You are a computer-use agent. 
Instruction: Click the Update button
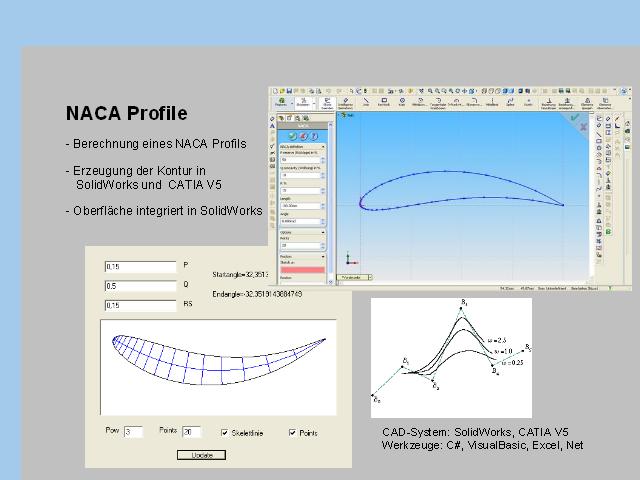(x=201, y=455)
